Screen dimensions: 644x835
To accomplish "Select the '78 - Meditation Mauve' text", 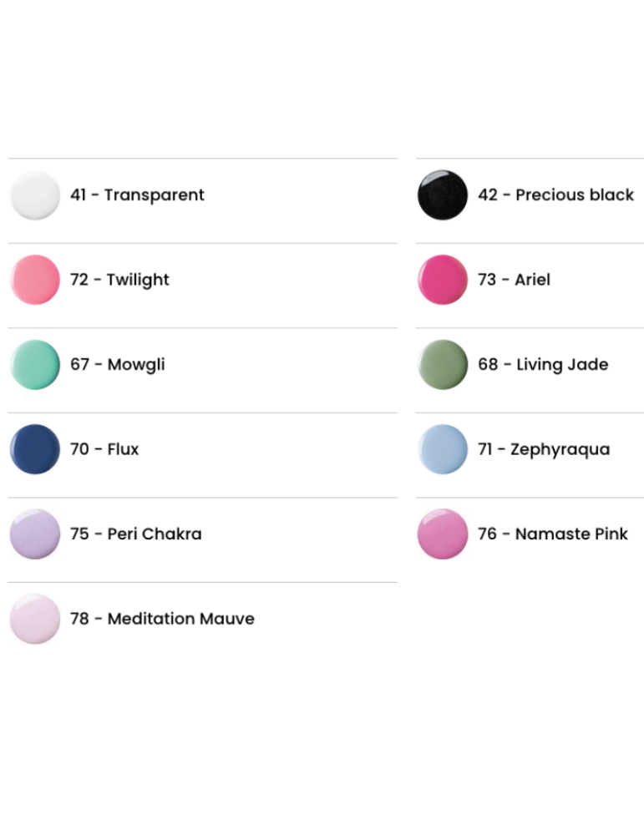I will pos(163,618).
